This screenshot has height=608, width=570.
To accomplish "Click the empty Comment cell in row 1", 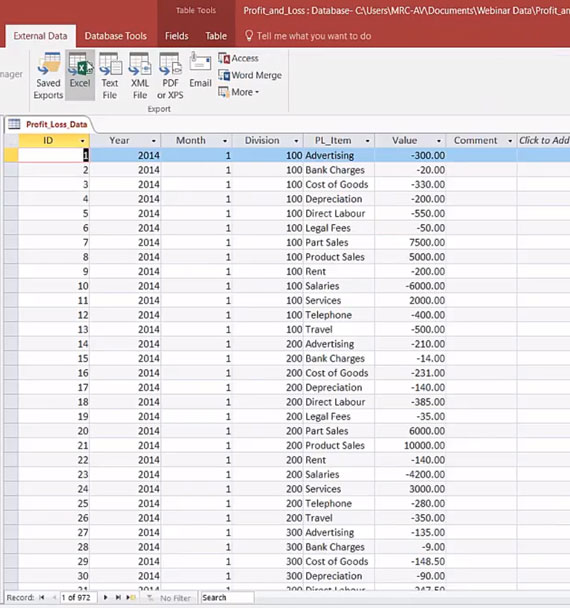I will point(481,155).
